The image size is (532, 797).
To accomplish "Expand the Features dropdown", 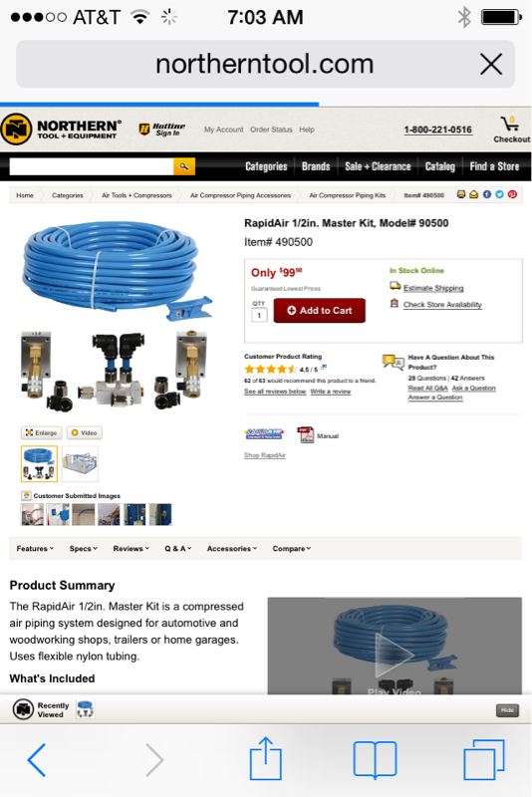I will click(35, 549).
